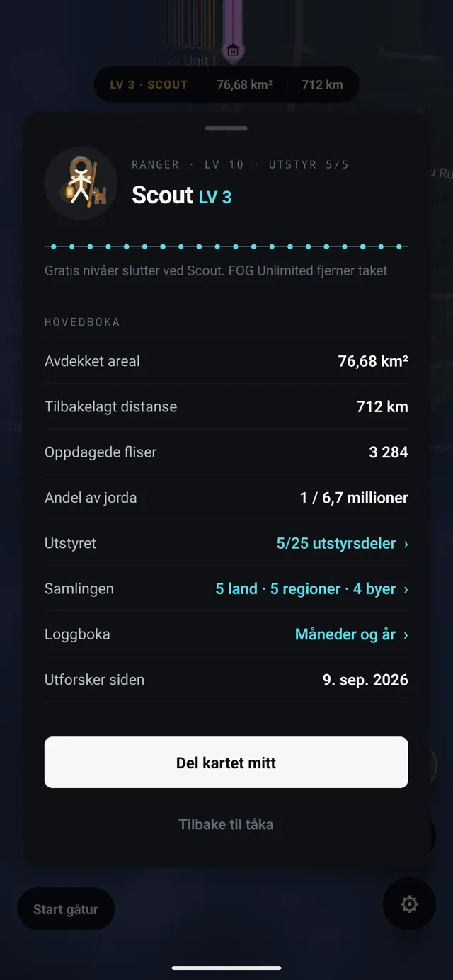Click the chevron next to 5/25 utstyrsdeler
The image size is (453, 980).
[x=406, y=544]
